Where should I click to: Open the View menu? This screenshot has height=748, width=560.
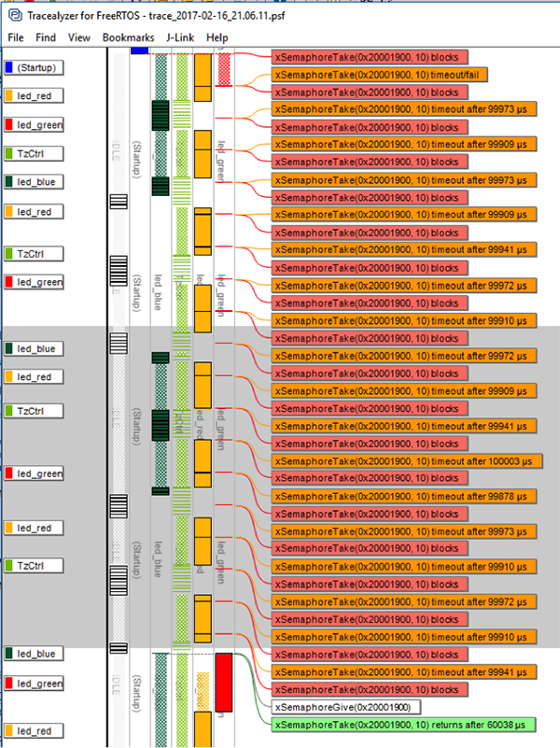pos(79,37)
